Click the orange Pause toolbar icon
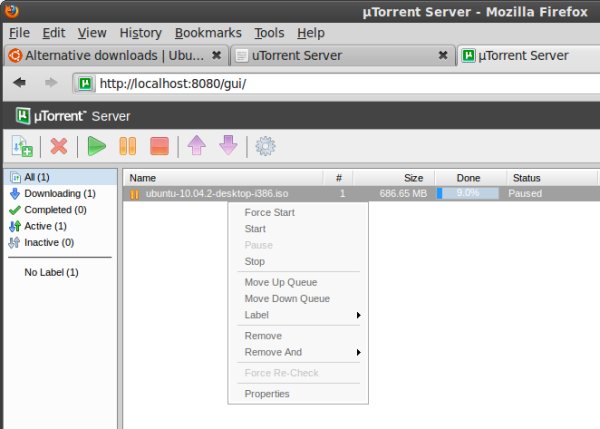The height and width of the screenshot is (429, 600). coord(128,146)
